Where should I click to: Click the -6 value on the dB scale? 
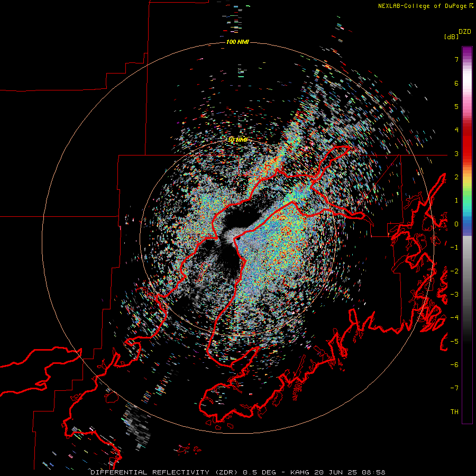point(454,365)
